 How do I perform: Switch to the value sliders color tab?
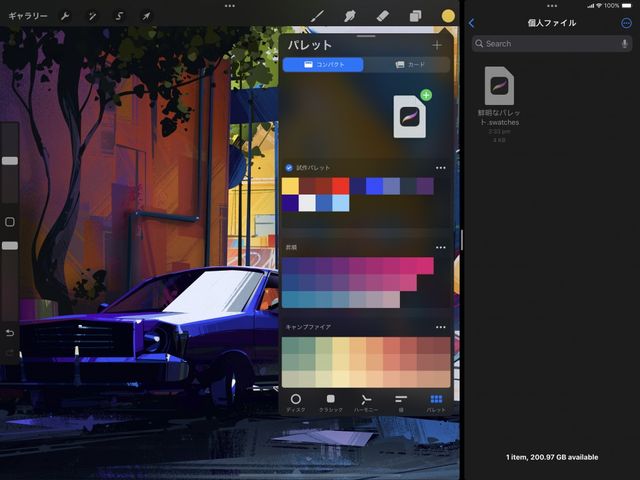click(401, 403)
